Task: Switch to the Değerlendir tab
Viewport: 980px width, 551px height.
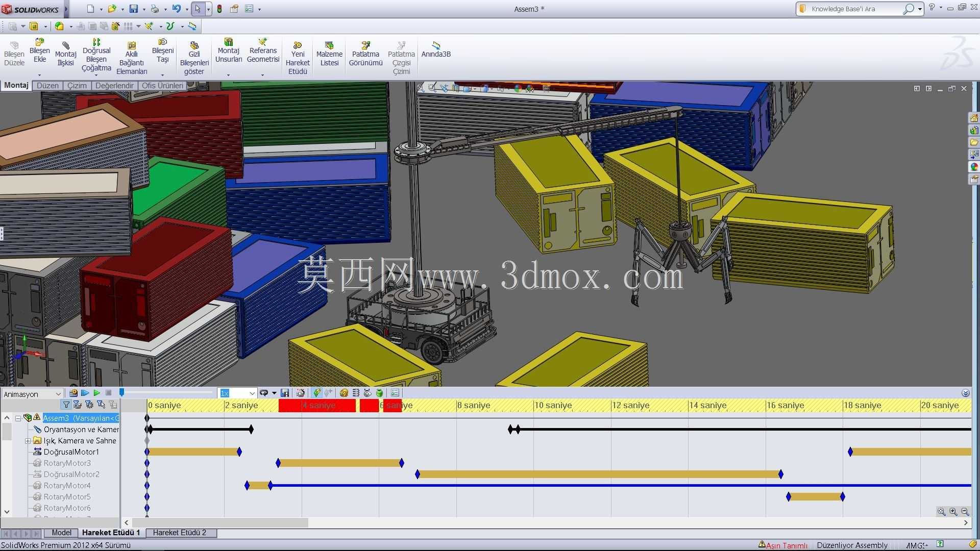Action: pos(114,86)
